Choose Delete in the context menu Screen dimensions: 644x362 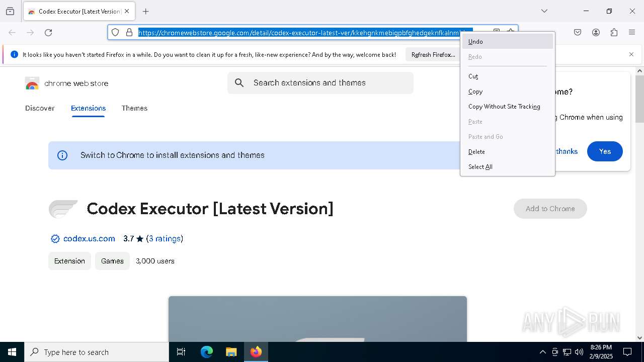[508, 152]
